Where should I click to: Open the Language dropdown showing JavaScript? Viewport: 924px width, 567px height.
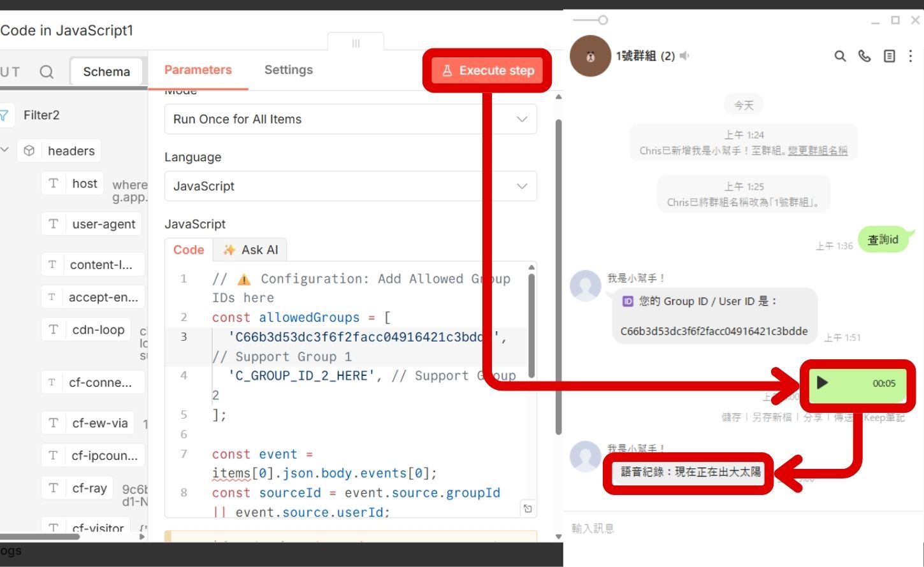click(350, 186)
